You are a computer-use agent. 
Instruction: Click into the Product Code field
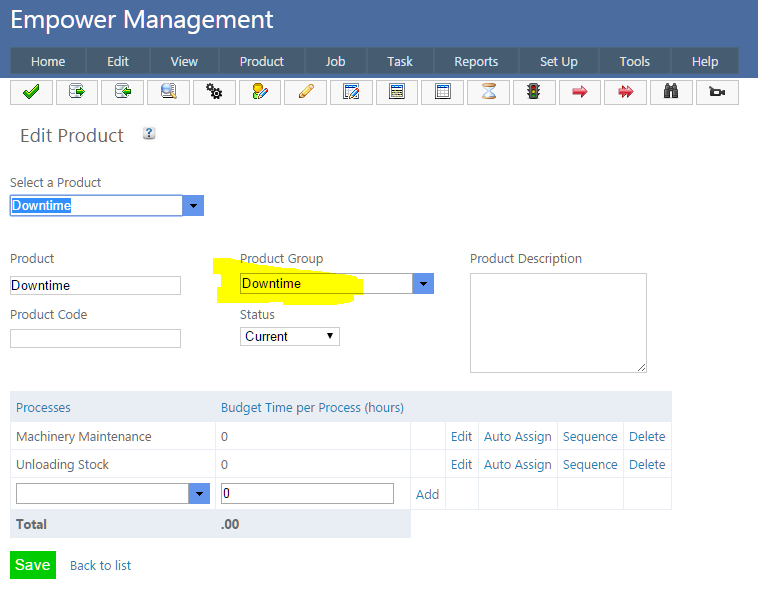pyautogui.click(x=95, y=338)
